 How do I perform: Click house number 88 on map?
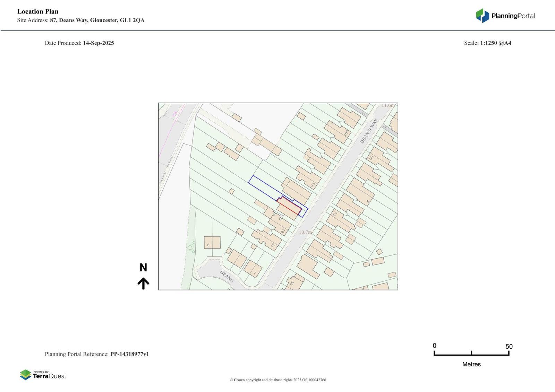(x=371, y=158)
